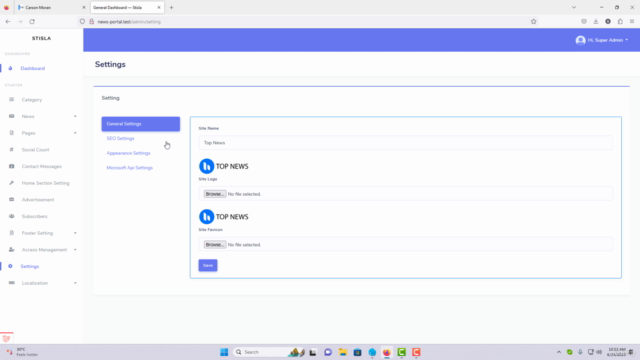This screenshot has width=640, height=360.
Task: Click the Contact Messages icon
Action: pos(11,167)
